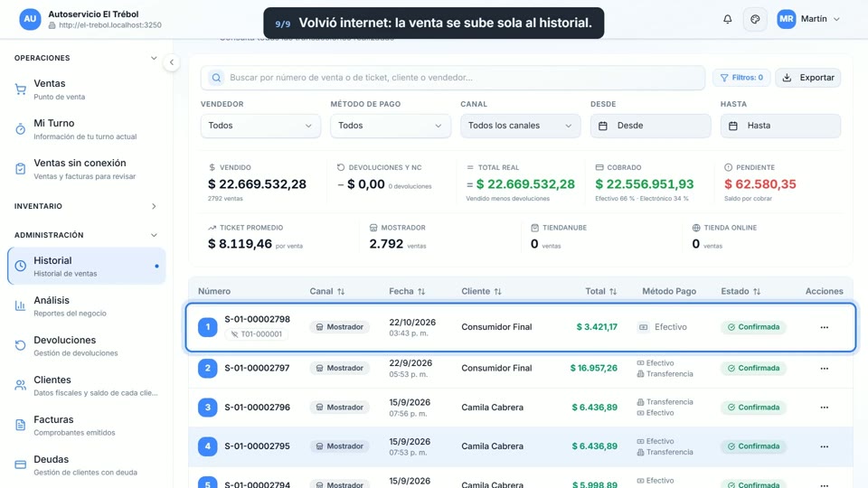Sort by the Canal column

[326, 291]
